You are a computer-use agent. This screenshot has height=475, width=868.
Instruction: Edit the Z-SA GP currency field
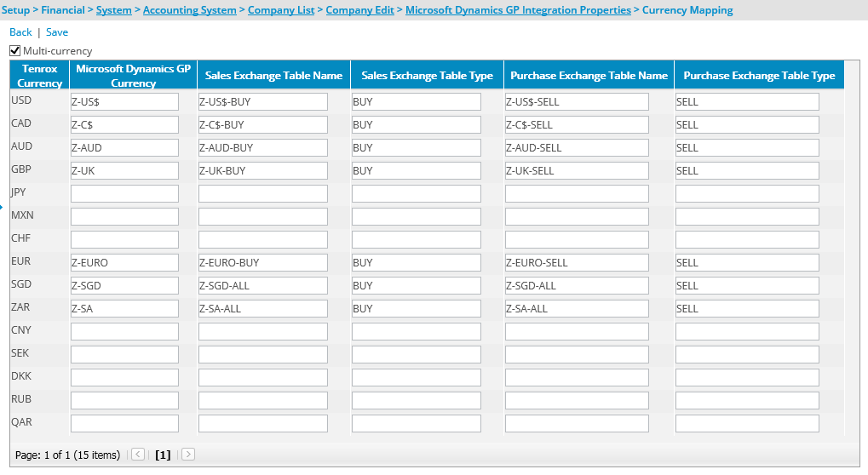(124, 308)
